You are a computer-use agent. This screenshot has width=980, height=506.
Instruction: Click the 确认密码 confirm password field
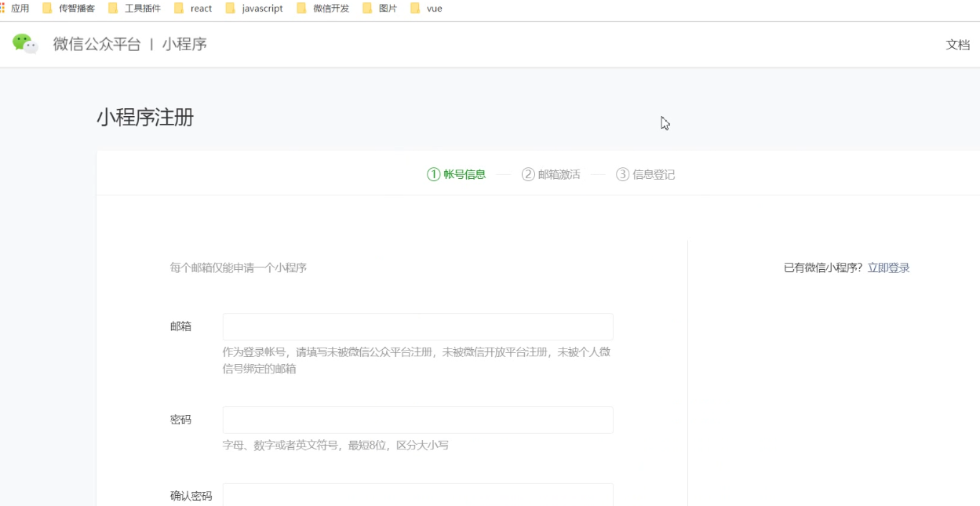tap(417, 496)
